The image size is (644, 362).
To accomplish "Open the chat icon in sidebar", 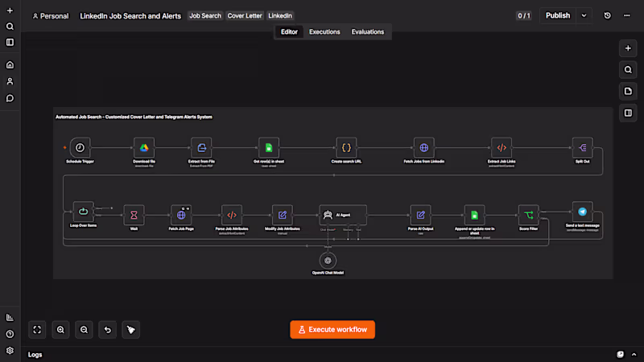I will [10, 98].
